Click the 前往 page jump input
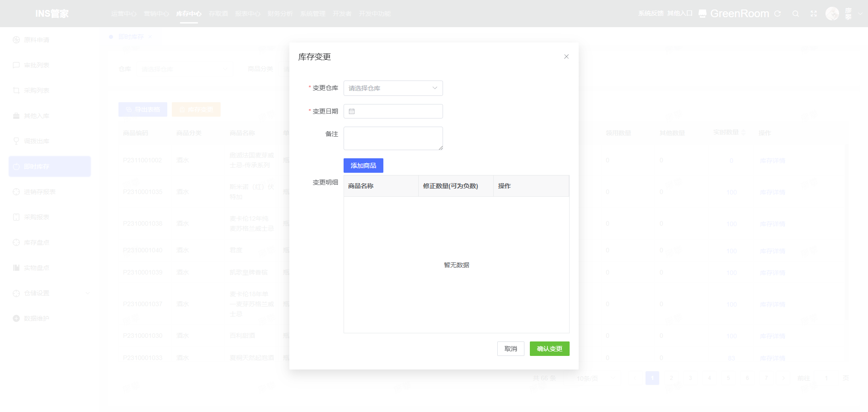868x412 pixels. (x=826, y=378)
